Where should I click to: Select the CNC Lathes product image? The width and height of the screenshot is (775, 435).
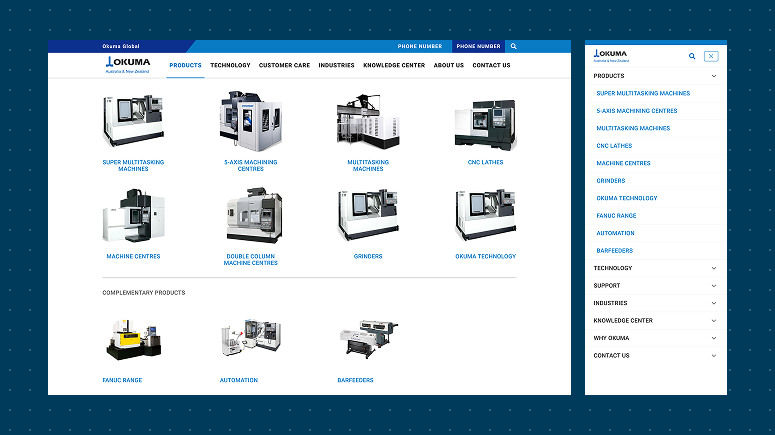(x=485, y=124)
